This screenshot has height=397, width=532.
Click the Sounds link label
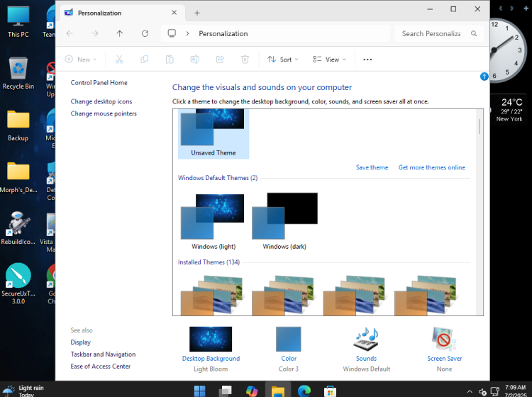367,358
